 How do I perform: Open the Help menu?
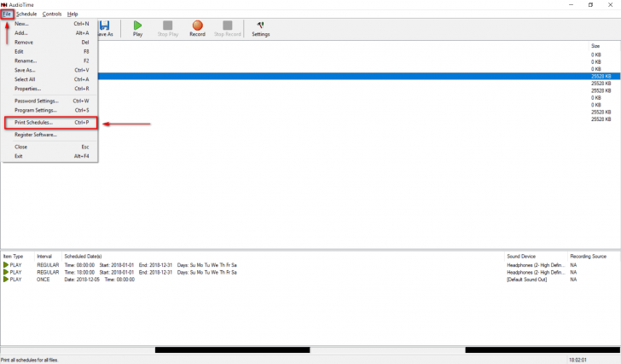click(x=73, y=14)
